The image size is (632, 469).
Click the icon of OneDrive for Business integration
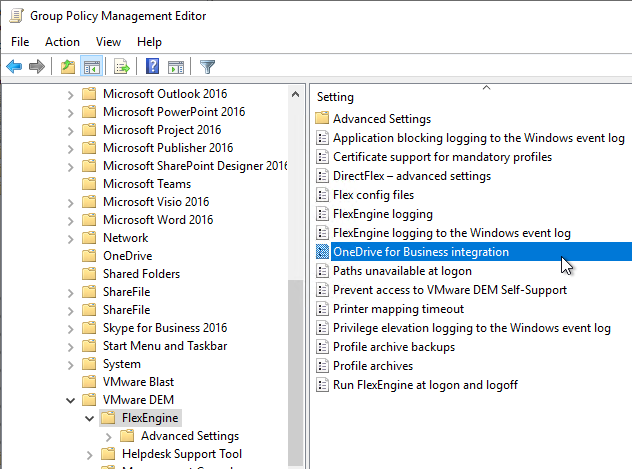[322, 251]
